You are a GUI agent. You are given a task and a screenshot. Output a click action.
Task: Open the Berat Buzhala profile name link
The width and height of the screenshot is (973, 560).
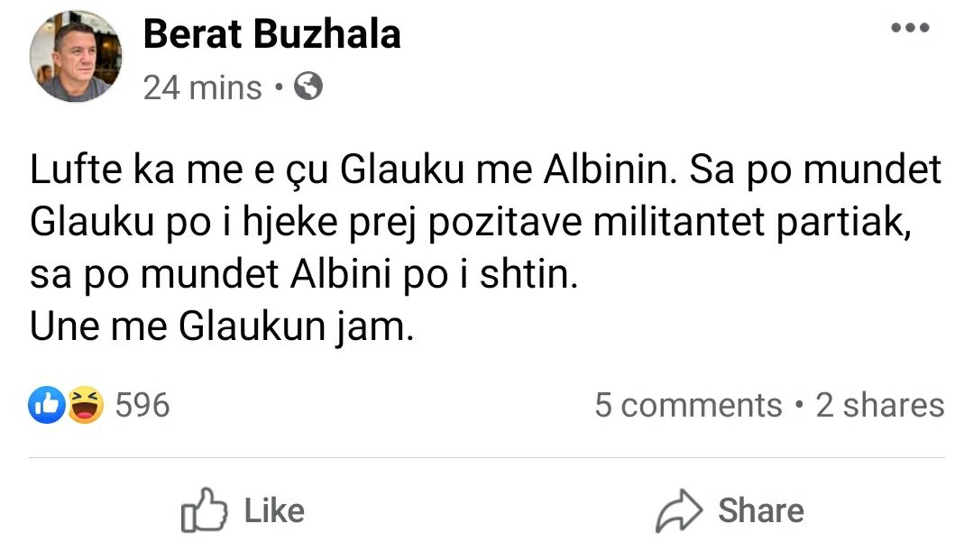[271, 35]
